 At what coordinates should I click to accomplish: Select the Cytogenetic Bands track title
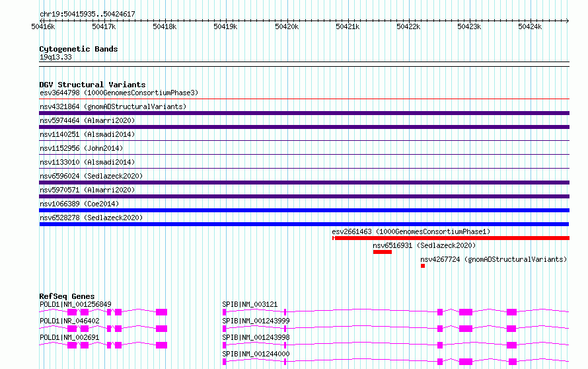[x=79, y=49]
